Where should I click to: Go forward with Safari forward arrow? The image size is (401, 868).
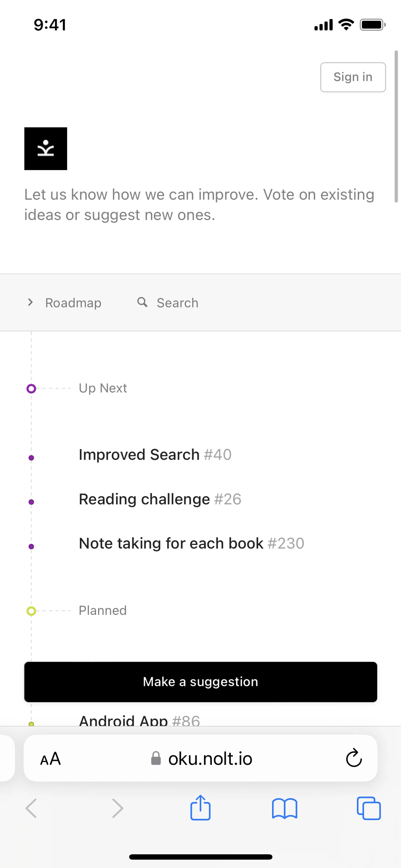(x=117, y=808)
